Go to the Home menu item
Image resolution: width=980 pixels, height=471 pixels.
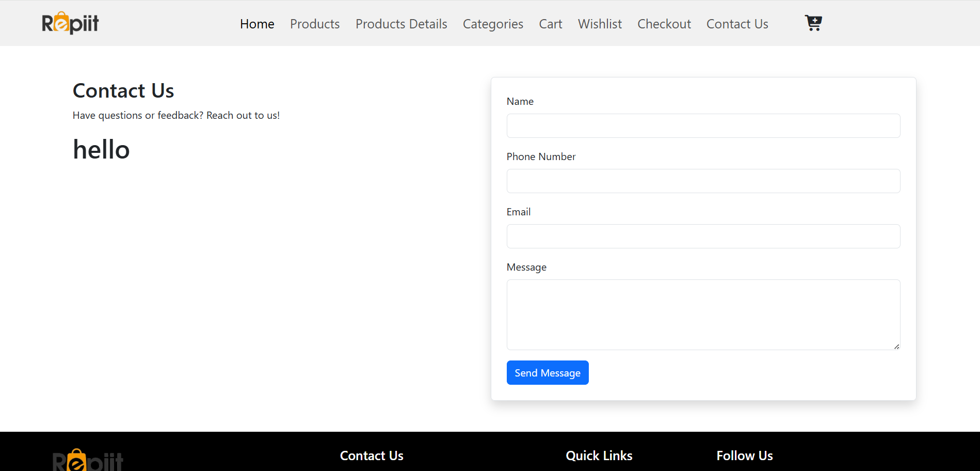257,24
